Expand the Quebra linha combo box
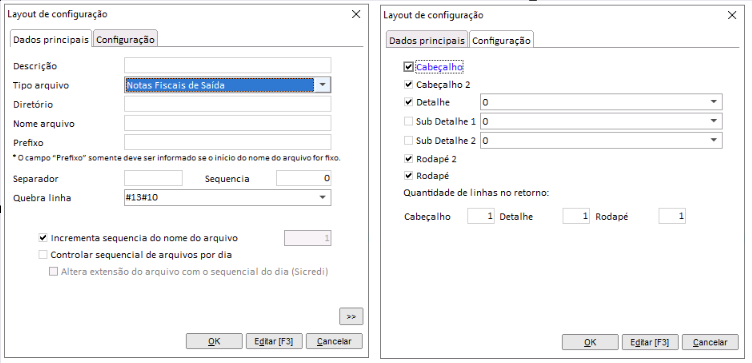752x363 pixels. 323,198
